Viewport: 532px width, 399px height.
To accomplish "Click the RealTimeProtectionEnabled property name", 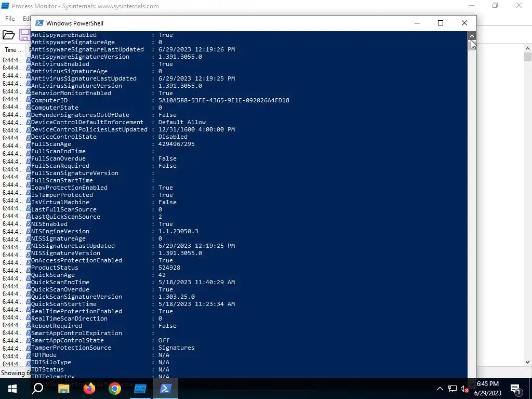I will pos(76,312).
